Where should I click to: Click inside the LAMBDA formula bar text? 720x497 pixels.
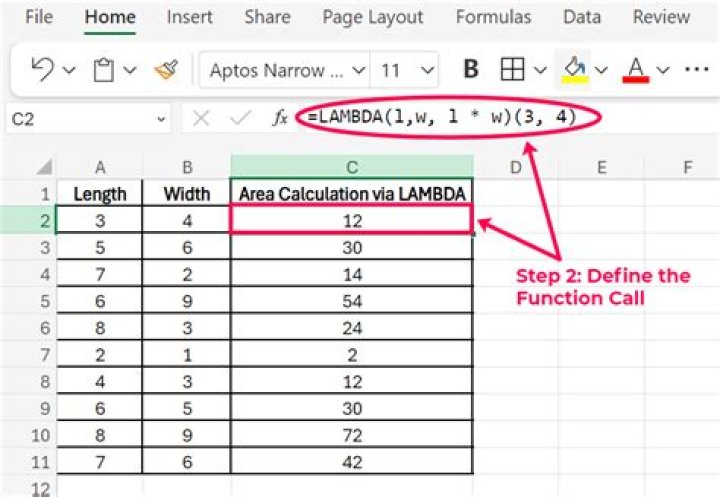point(440,118)
